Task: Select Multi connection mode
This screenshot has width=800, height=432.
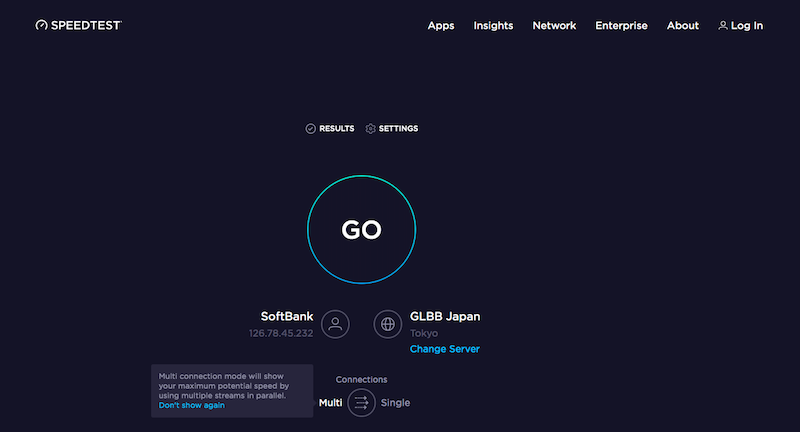Action: click(330, 402)
